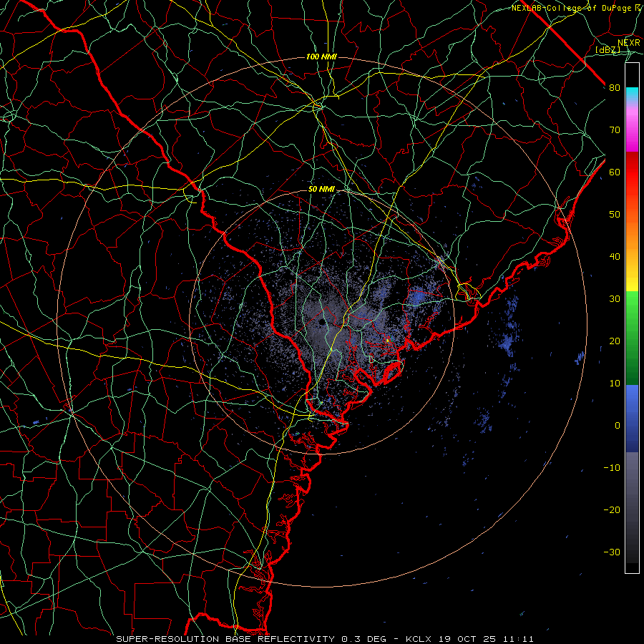The height and width of the screenshot is (644, 644).
Task: Select the 60 dBZ value on the scale
Action: (x=615, y=172)
